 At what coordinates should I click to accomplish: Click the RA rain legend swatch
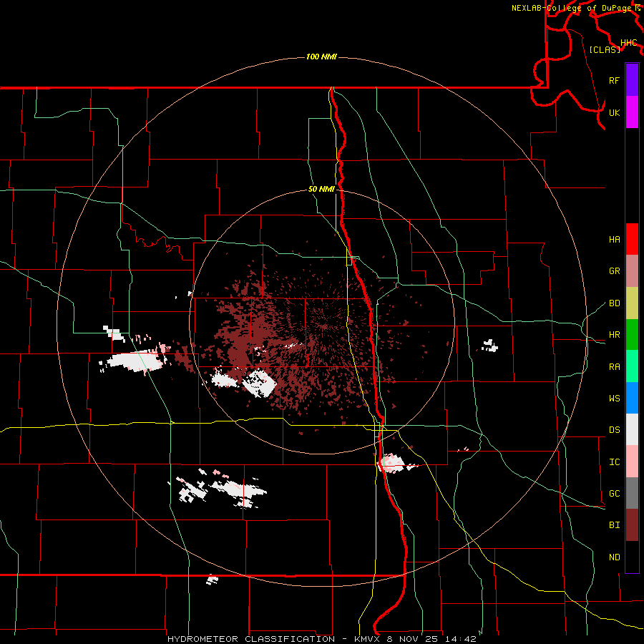pos(632,366)
